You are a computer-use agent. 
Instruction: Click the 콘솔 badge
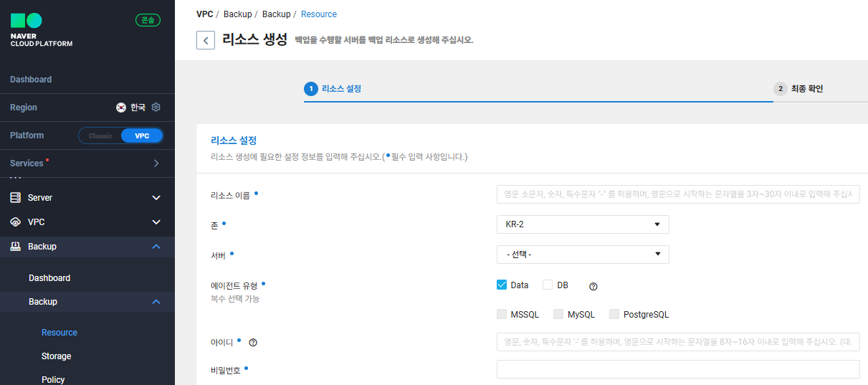tap(148, 20)
